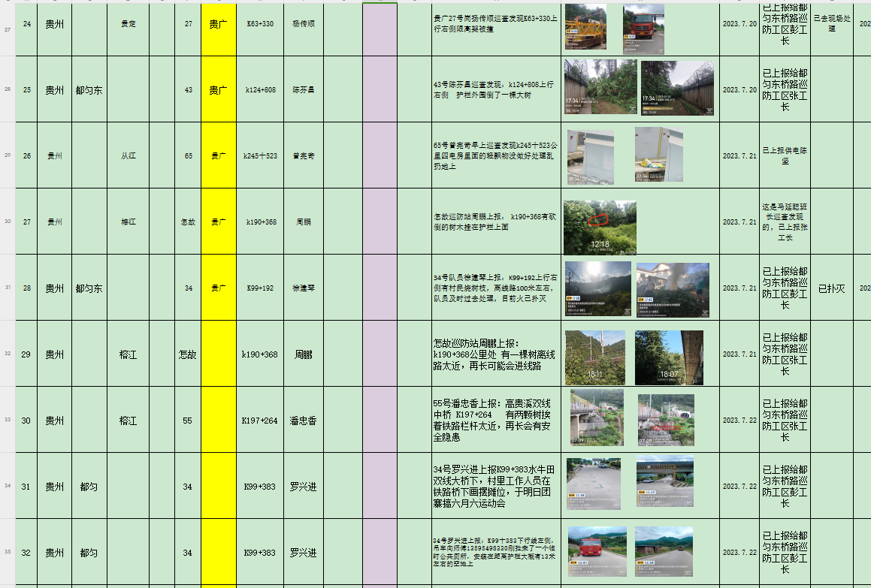
Task: Click the yellow crane truck photo in row 27
Action: click(x=585, y=27)
